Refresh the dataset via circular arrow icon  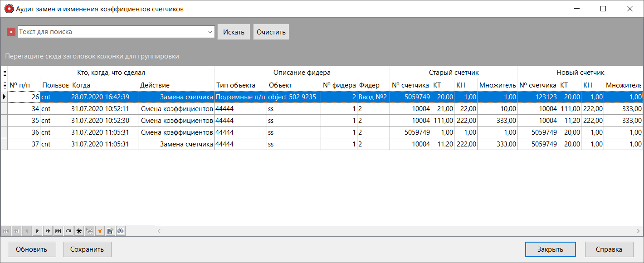(x=68, y=231)
